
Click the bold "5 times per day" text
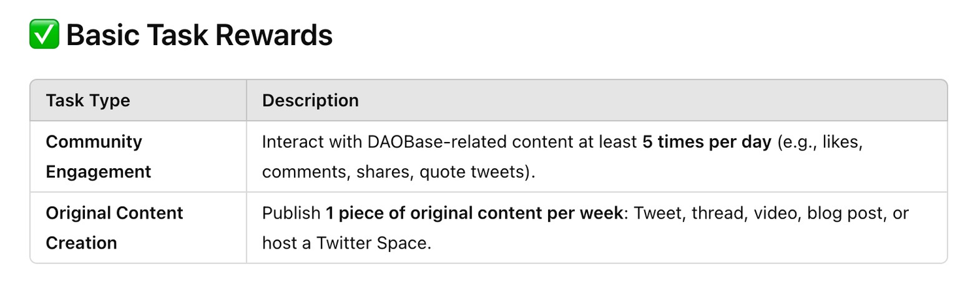click(706, 143)
